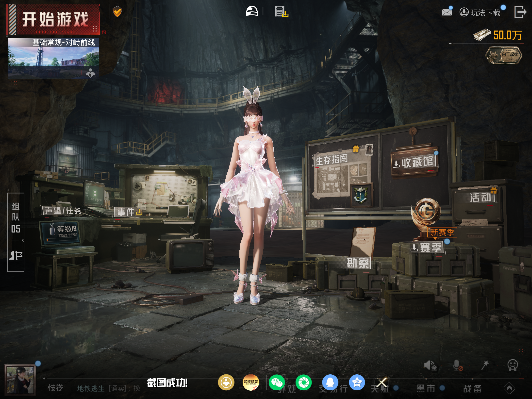Dismiss share bar with X icon
This screenshot has height=399, width=532.
point(382,382)
